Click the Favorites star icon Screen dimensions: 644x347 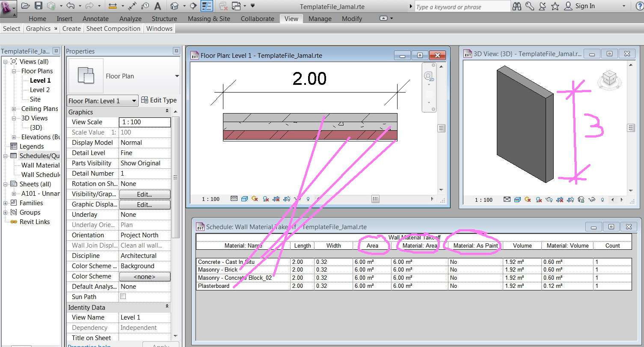(555, 6)
